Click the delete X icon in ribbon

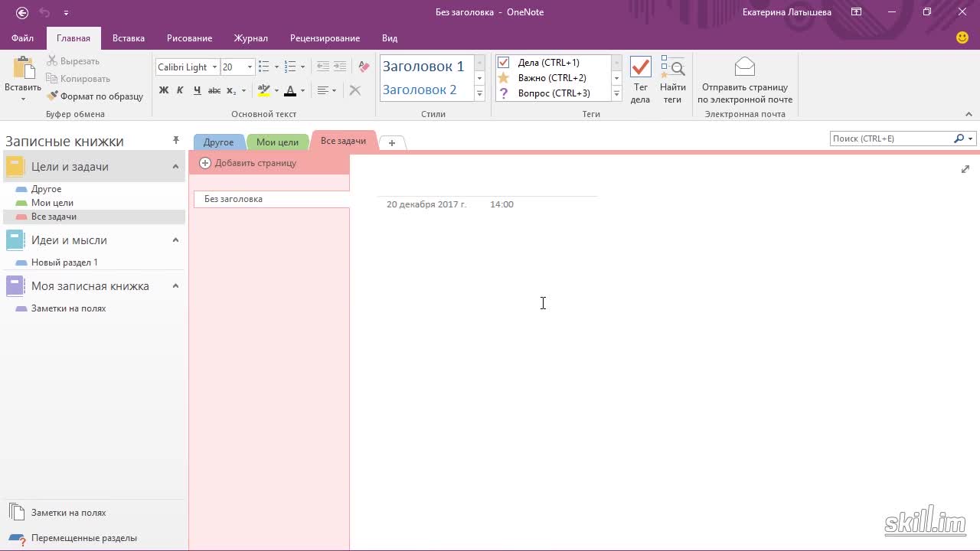[355, 90]
